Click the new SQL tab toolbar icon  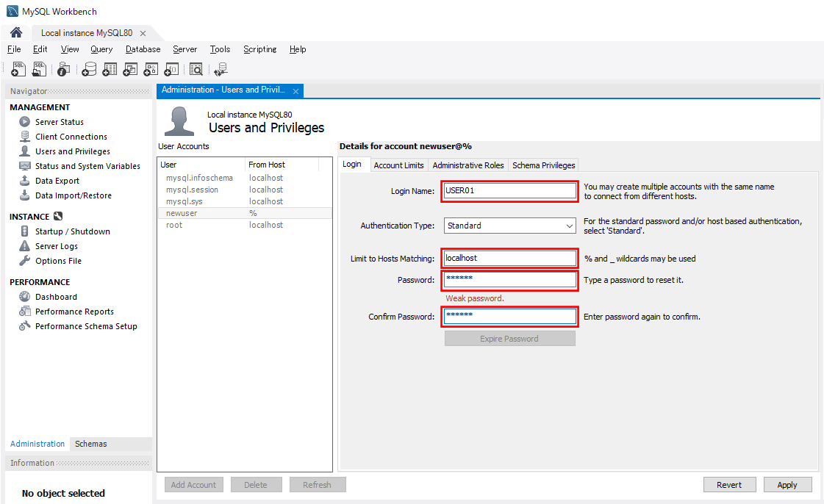19,69
